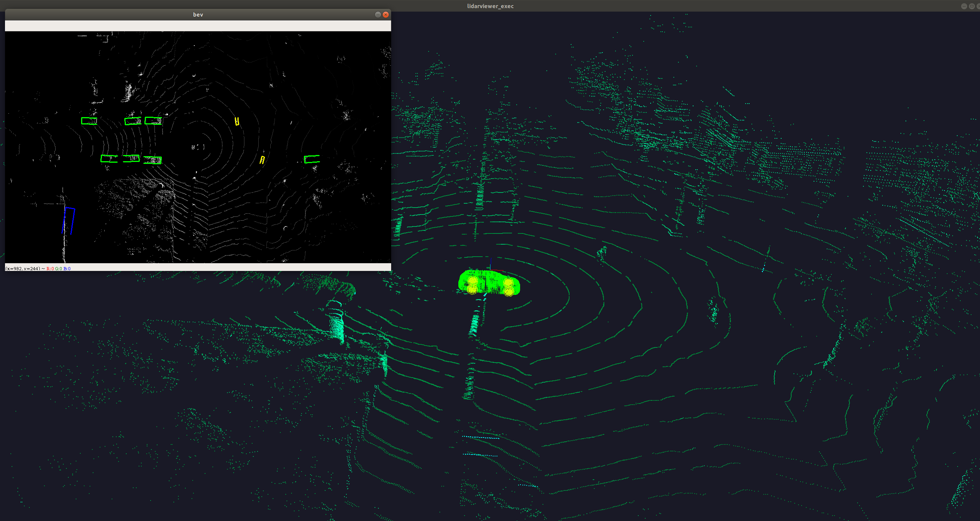Click the rightmost green box in top row
Image resolution: width=980 pixels, height=521 pixels.
[153, 121]
